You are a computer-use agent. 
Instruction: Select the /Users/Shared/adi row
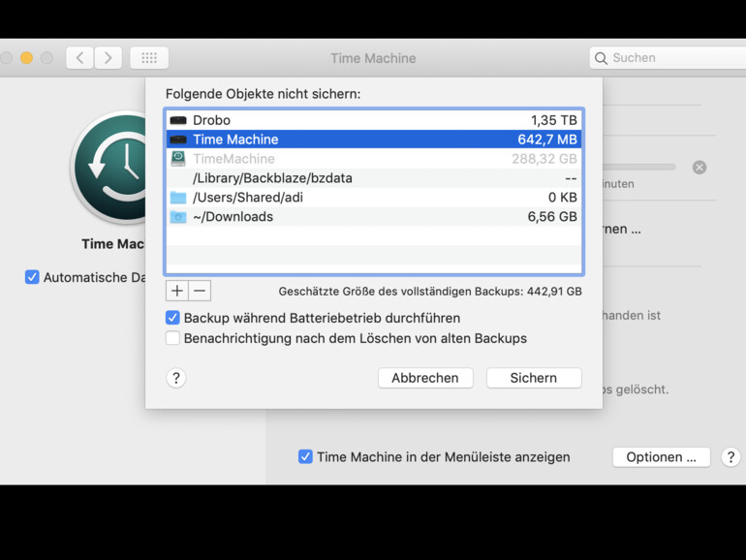coord(374,198)
